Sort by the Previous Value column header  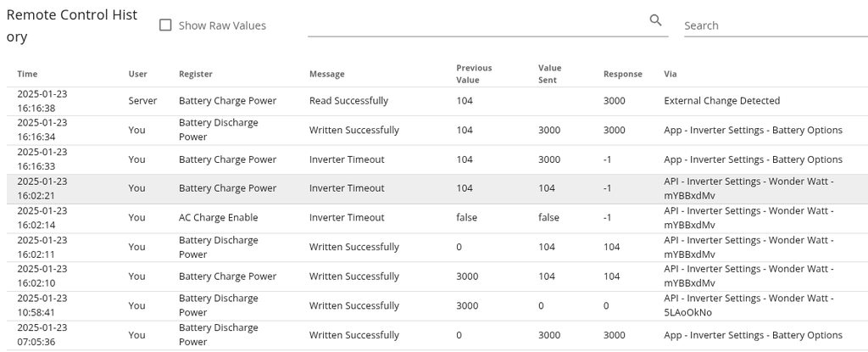[x=474, y=74]
